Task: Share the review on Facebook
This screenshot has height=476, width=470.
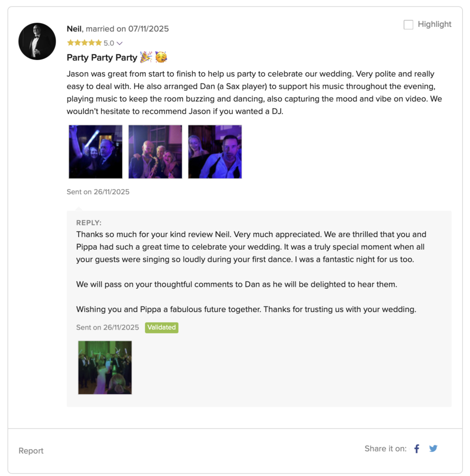Action: pos(417,449)
